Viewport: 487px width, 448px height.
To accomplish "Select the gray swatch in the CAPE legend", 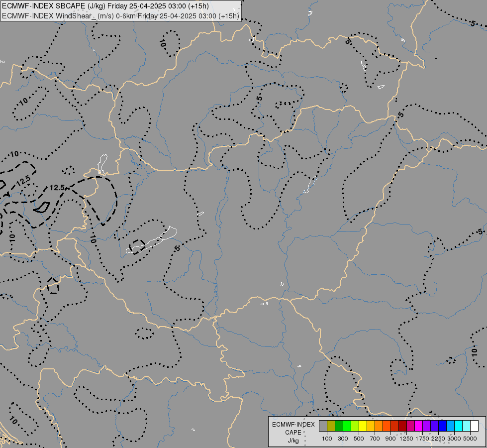I will 323,426.
